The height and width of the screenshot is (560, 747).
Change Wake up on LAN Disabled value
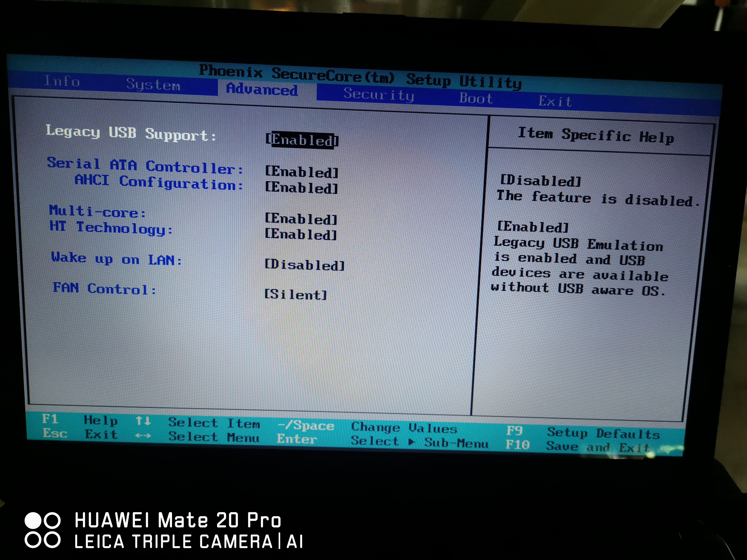pyautogui.click(x=304, y=265)
